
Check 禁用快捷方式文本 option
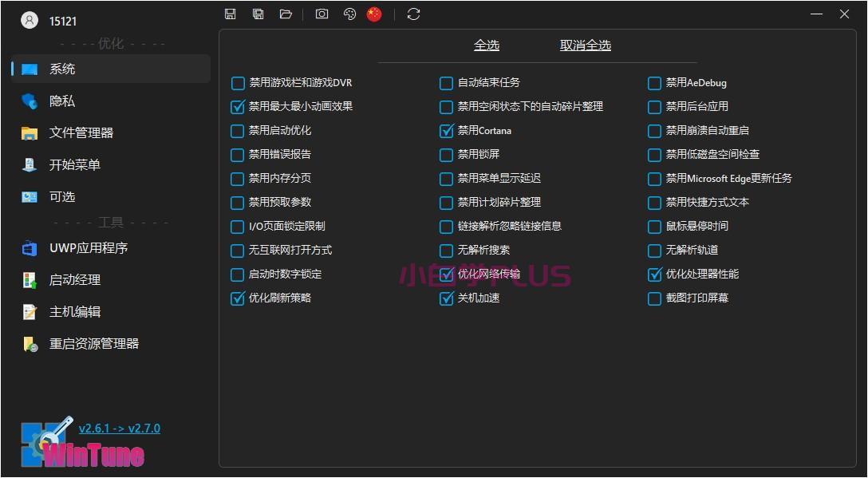click(x=654, y=203)
